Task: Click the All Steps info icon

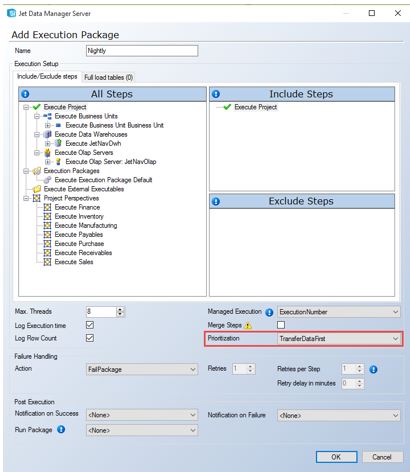Action: (25, 94)
